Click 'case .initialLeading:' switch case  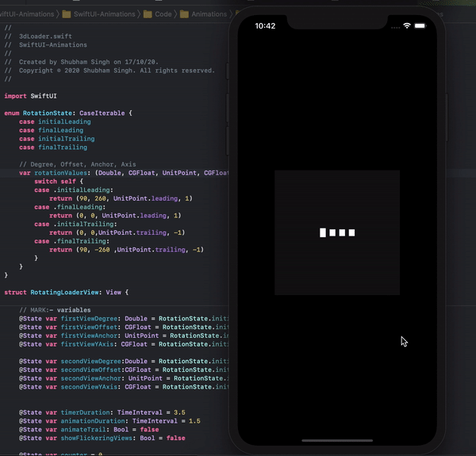(x=74, y=190)
